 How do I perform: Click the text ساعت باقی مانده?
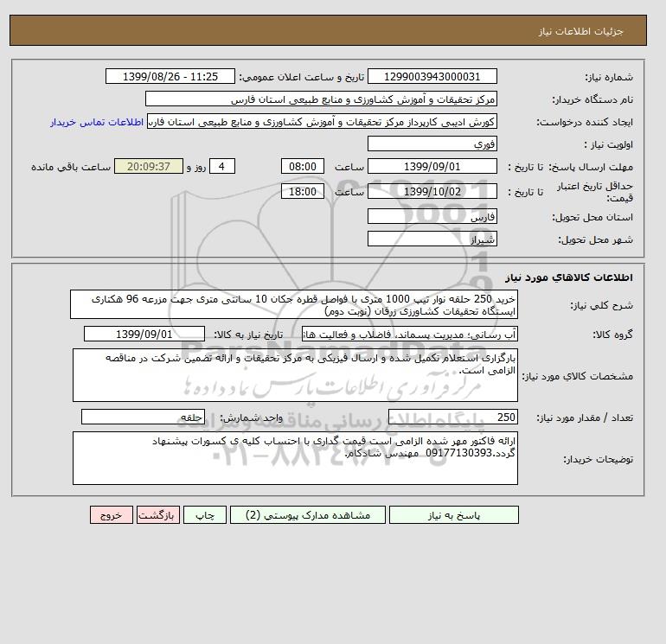click(x=71, y=167)
